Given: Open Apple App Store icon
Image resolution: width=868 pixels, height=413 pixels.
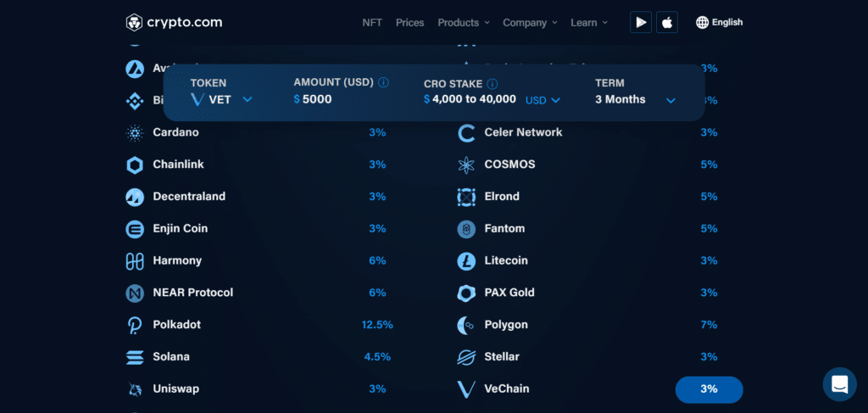Looking at the screenshot, I should click(x=667, y=23).
